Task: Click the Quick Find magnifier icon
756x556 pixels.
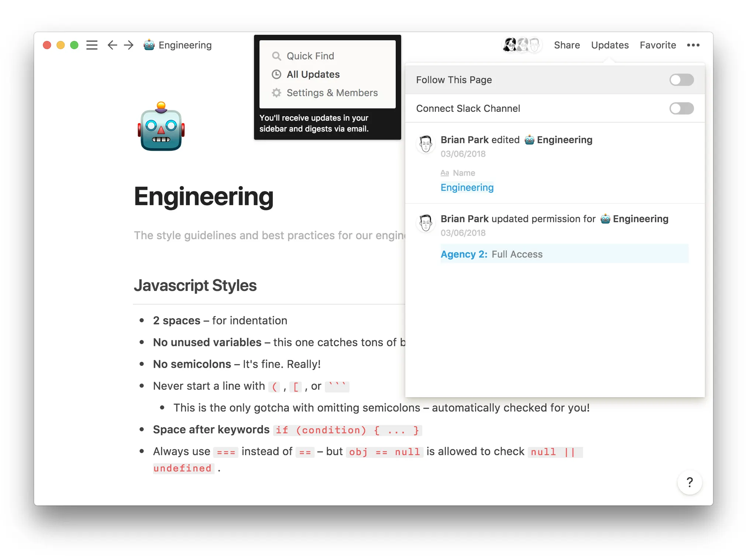Action: tap(276, 56)
